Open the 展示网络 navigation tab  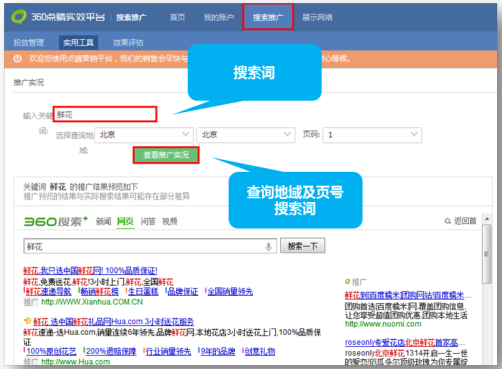tap(317, 17)
